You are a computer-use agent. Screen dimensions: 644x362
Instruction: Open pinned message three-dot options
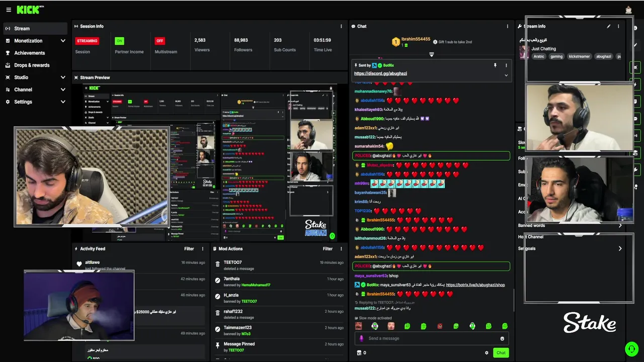click(506, 65)
